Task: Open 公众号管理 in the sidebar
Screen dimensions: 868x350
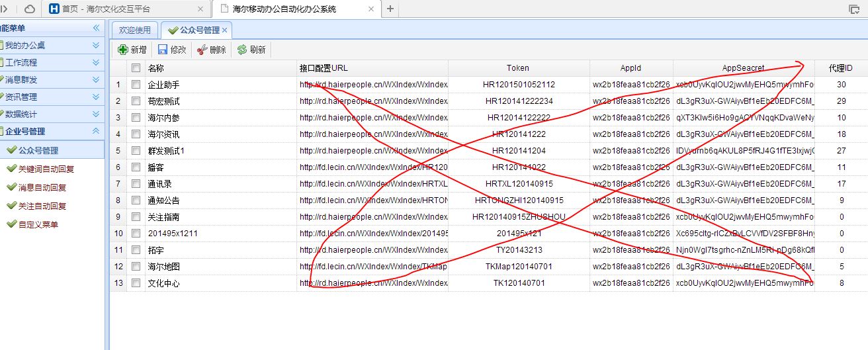Action: tap(52, 150)
